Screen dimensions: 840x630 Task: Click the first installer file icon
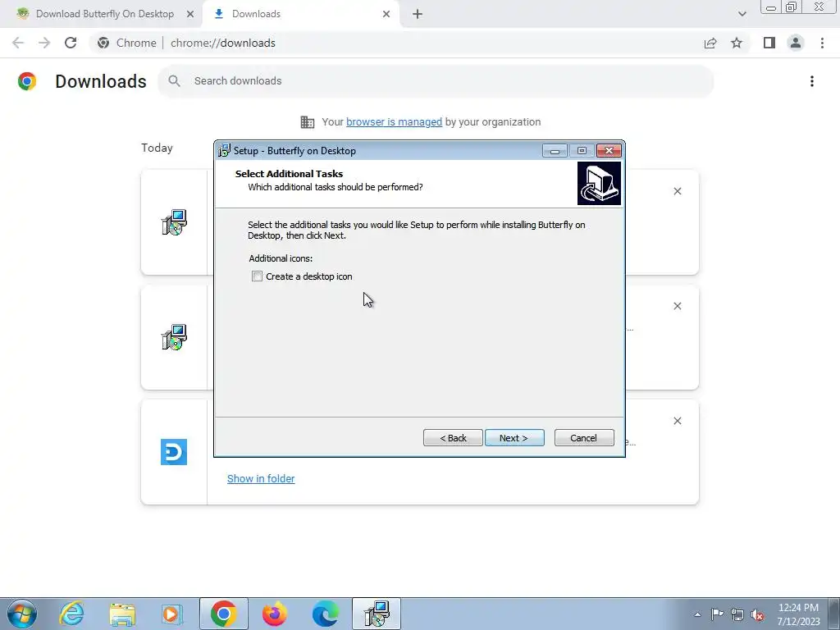(174, 222)
